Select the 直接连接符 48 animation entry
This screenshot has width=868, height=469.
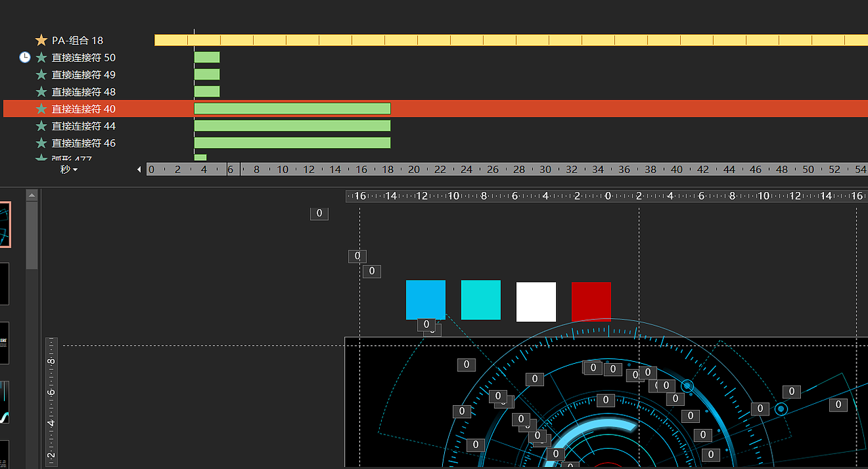click(83, 92)
